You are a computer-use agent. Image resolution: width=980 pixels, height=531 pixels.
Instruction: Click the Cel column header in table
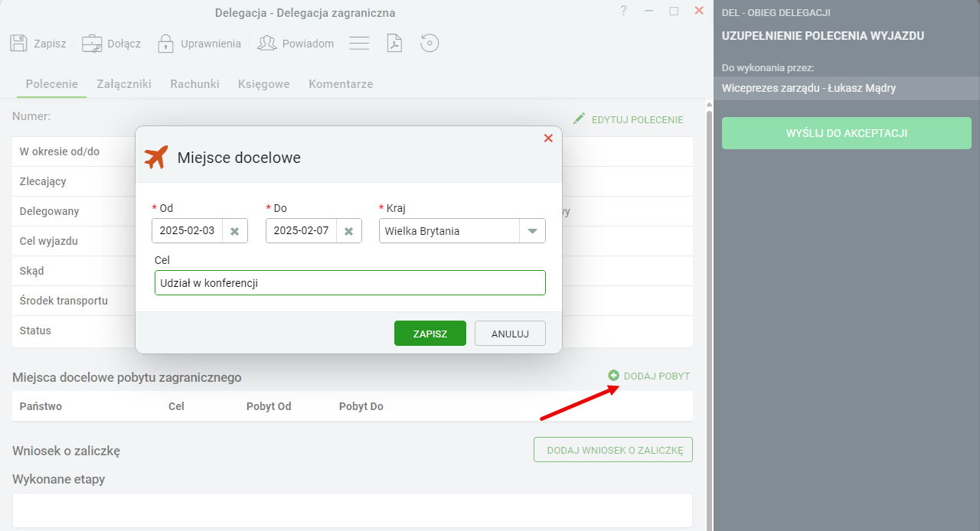(x=176, y=406)
